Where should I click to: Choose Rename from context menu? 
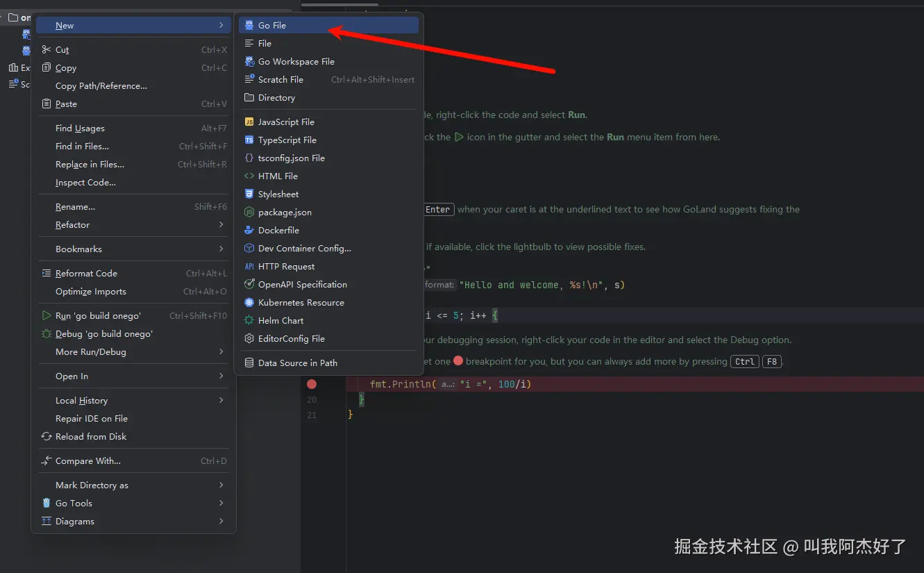[134, 206]
